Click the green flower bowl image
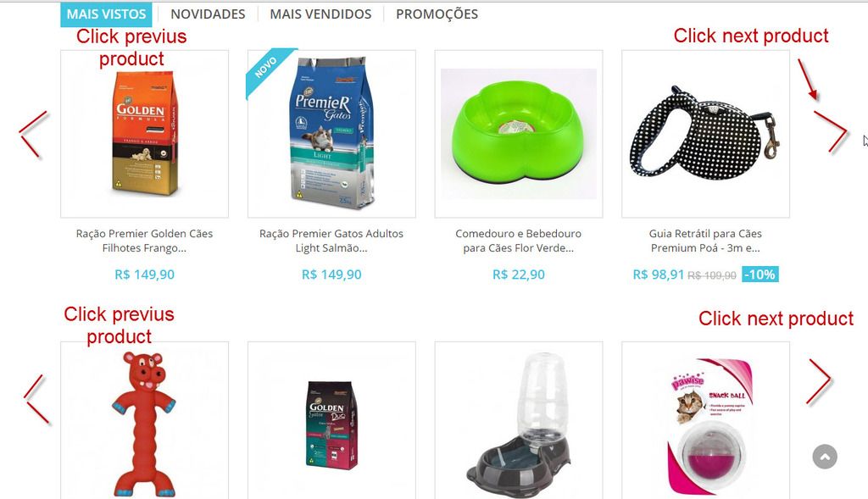 click(x=519, y=134)
